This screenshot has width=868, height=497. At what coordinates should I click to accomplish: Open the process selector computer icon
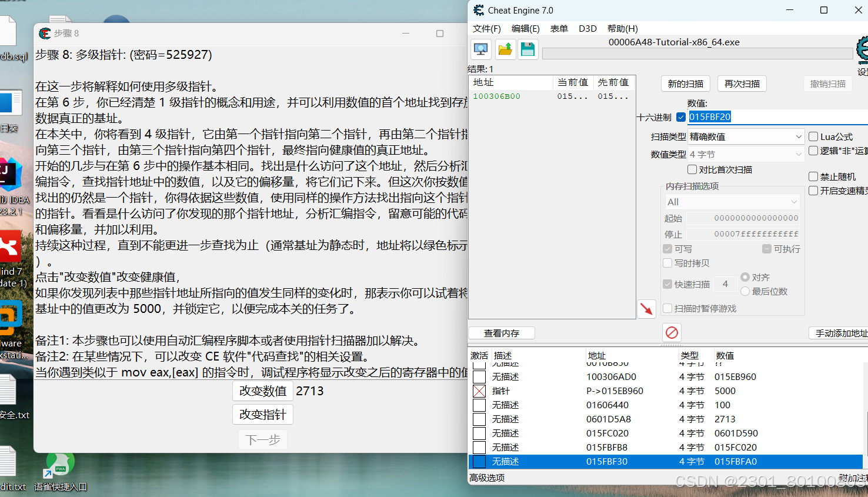coord(481,49)
